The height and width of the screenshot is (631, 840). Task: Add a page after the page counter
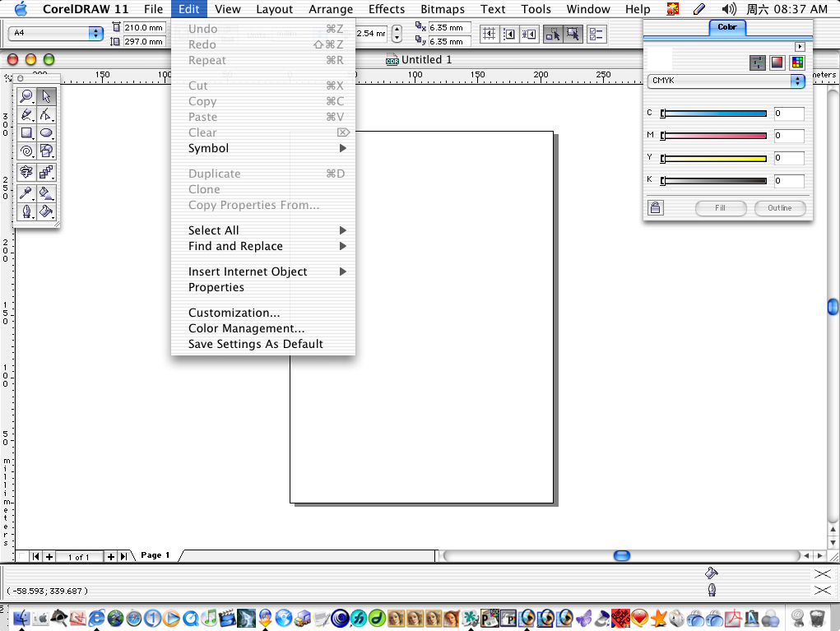point(110,556)
